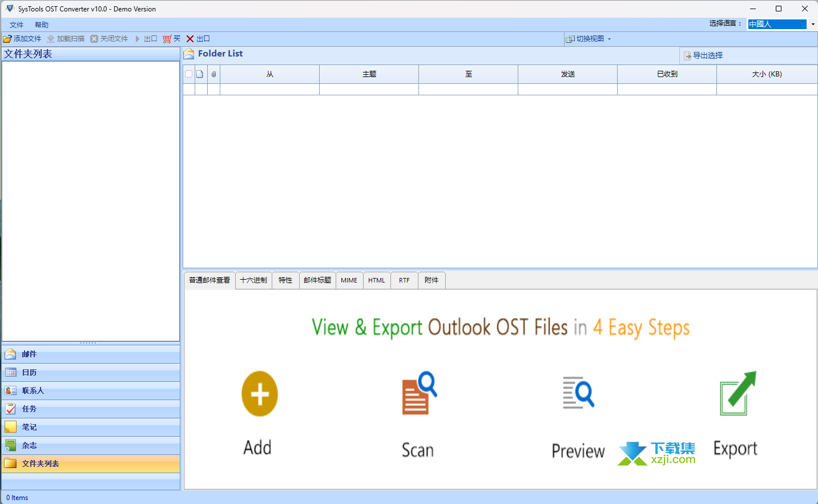Screen dimensions: 818x504
Task: Switch to the MIME tab
Action: click(349, 280)
